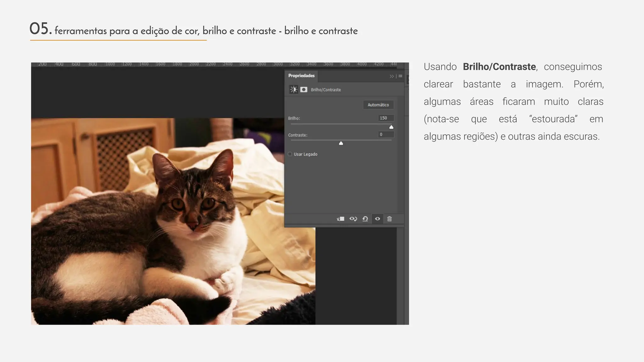Click the Brilho label text
The image size is (644, 362).
(x=294, y=118)
